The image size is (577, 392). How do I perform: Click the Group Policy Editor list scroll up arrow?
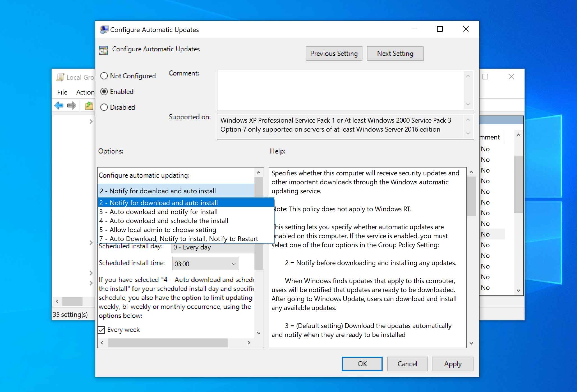(518, 135)
